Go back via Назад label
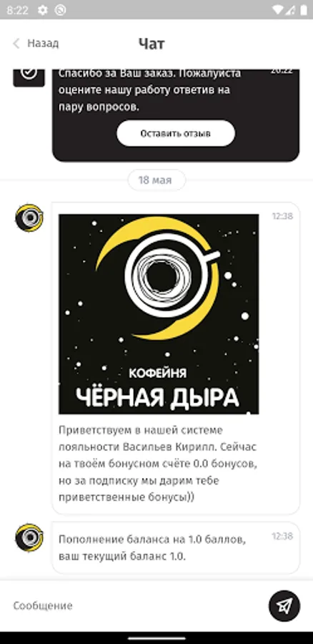The width and height of the screenshot is (313, 644). click(43, 43)
